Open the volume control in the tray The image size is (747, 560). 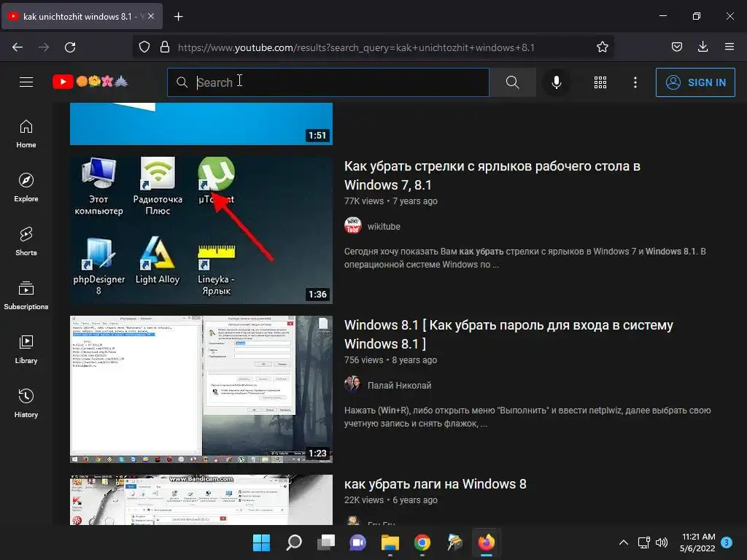point(661,542)
